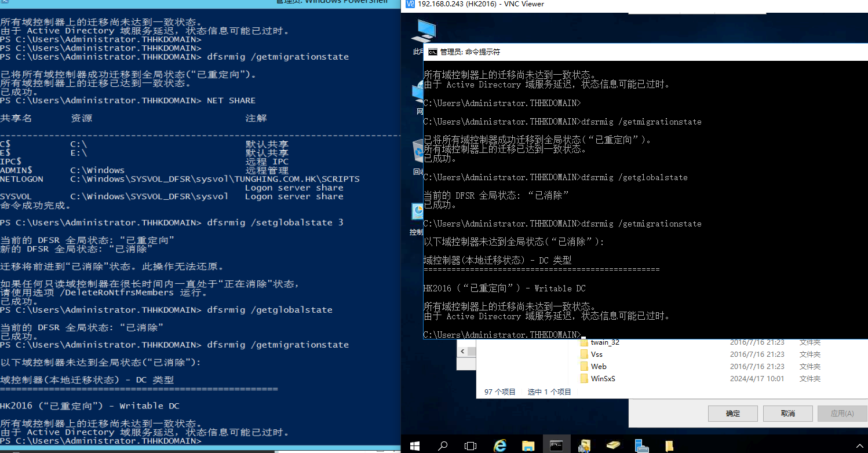Image resolution: width=868 pixels, height=453 pixels.
Task: Open Server Manager from the taskbar
Action: click(x=641, y=445)
